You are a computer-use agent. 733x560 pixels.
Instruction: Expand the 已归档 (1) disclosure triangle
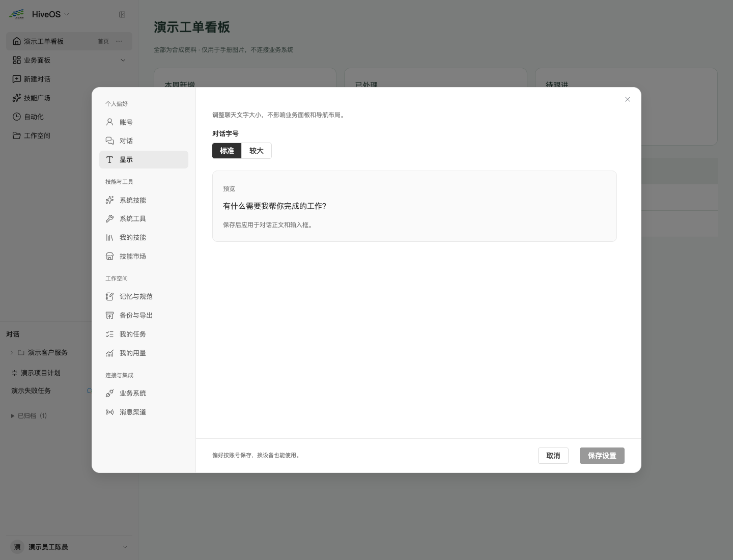click(13, 416)
